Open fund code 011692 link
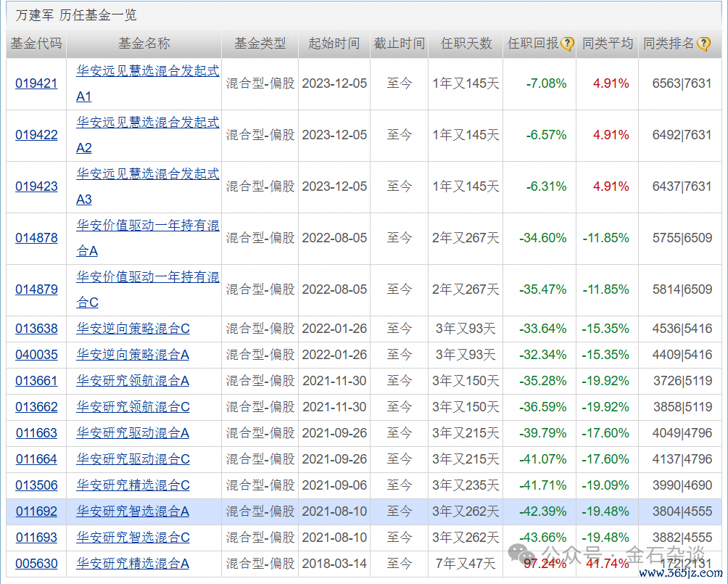The height and width of the screenshot is (584, 728). click(36, 511)
